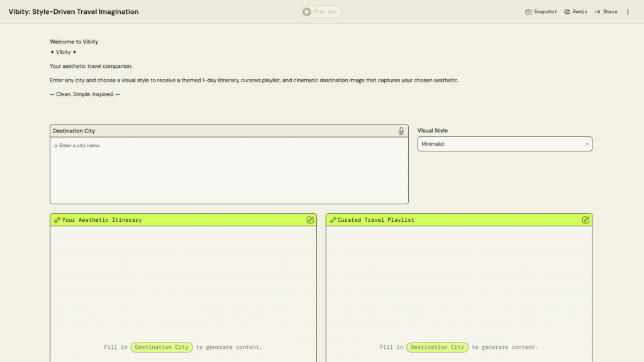The height and width of the screenshot is (362, 644).
Task: Edit the Your Aesthetic Itinerary block
Action: 310,220
